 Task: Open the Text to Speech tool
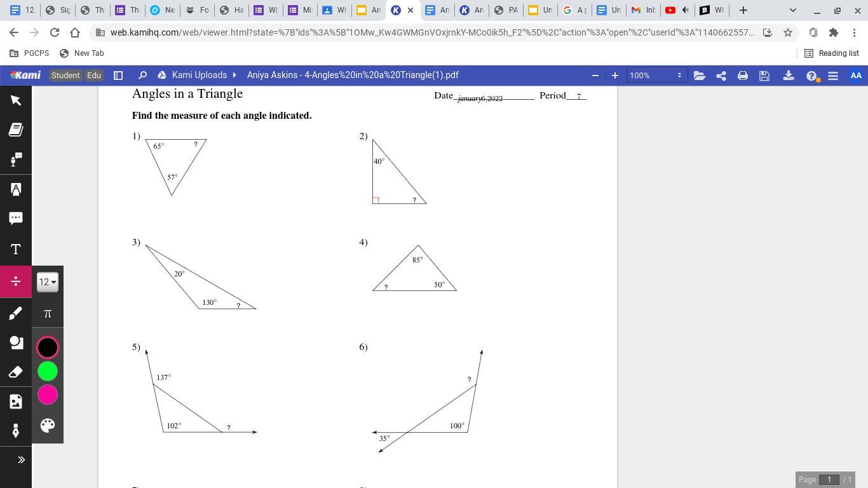(x=16, y=159)
